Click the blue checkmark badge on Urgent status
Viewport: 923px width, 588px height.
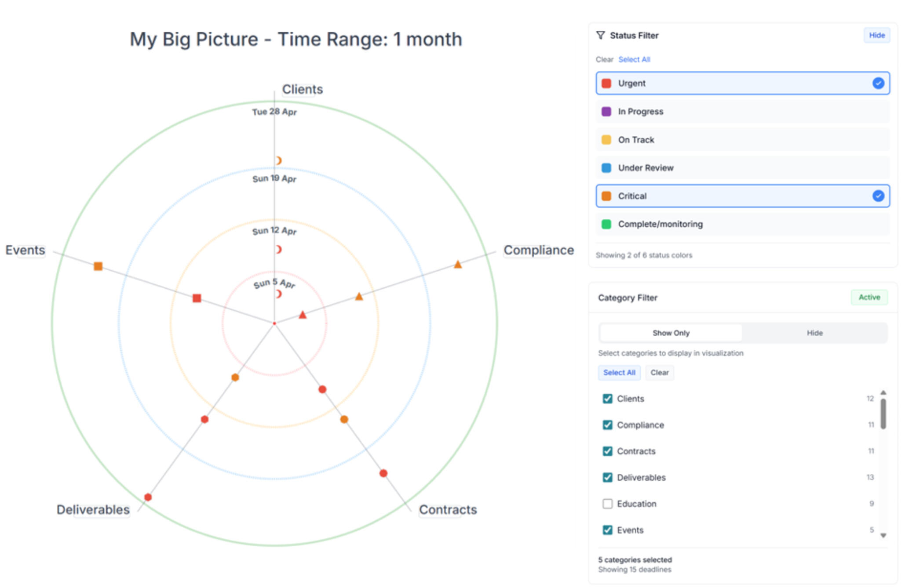click(878, 83)
